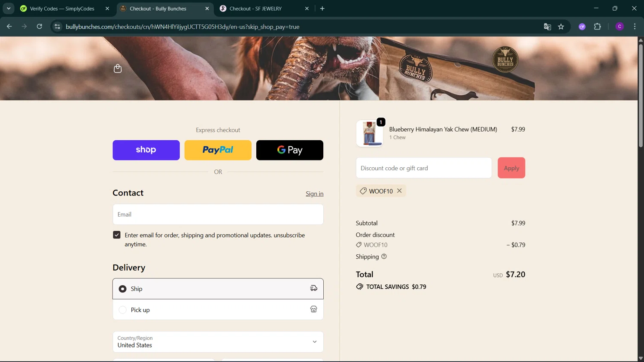Click the page scrollbar down arrow
644x362 pixels.
click(x=641, y=358)
